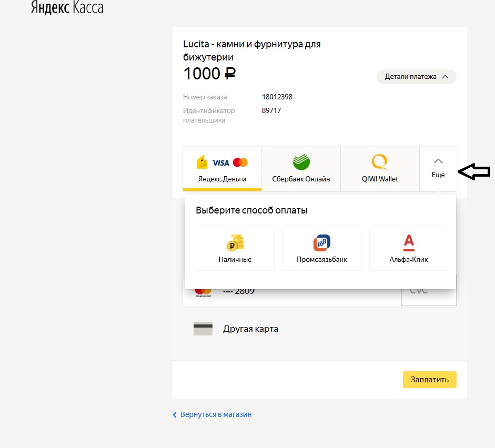Click the Mastercard logo in Яндекс.Деньги tab
The height and width of the screenshot is (448, 495).
tap(240, 162)
